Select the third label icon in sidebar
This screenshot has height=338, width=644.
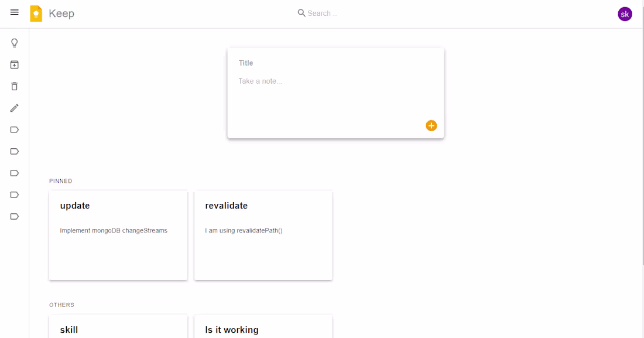click(14, 173)
